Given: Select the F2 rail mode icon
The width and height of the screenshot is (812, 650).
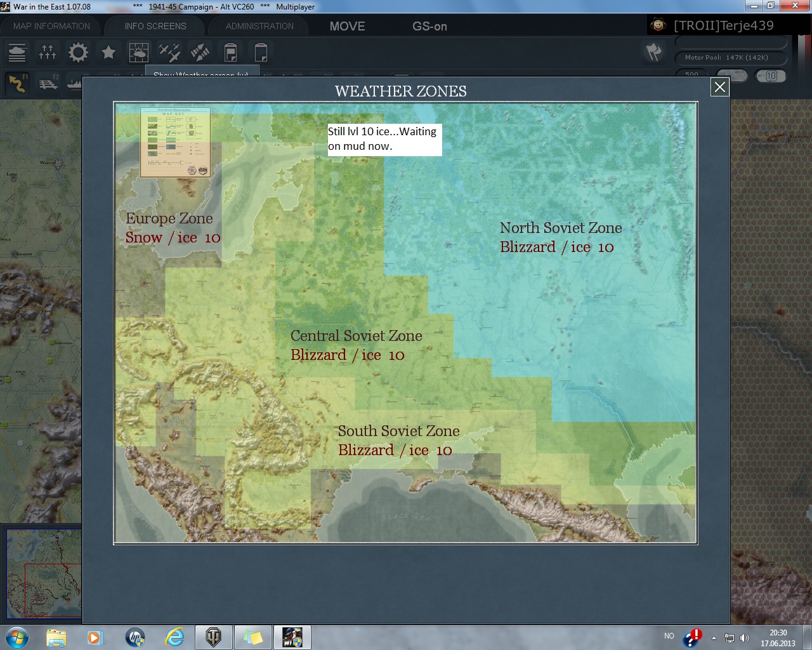Looking at the screenshot, I should (48, 83).
